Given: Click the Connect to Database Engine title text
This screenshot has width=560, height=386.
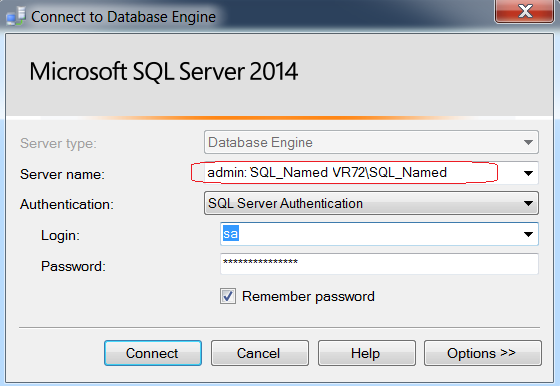Looking at the screenshot, I should tap(124, 17).
